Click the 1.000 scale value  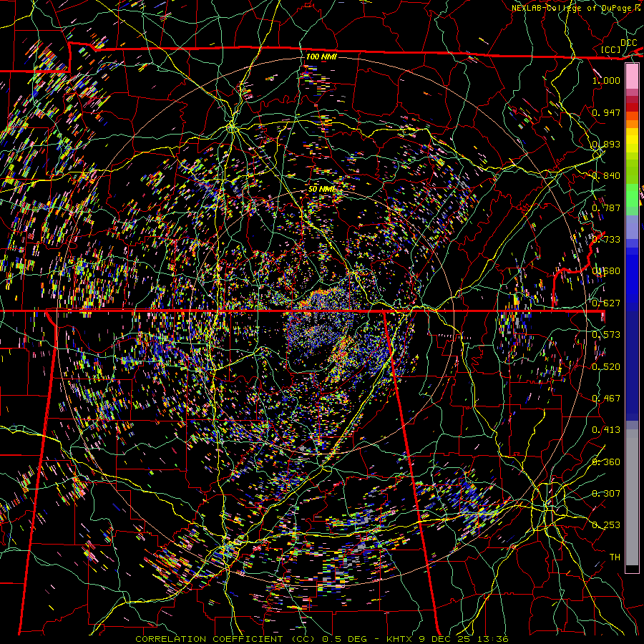pyautogui.click(x=606, y=80)
